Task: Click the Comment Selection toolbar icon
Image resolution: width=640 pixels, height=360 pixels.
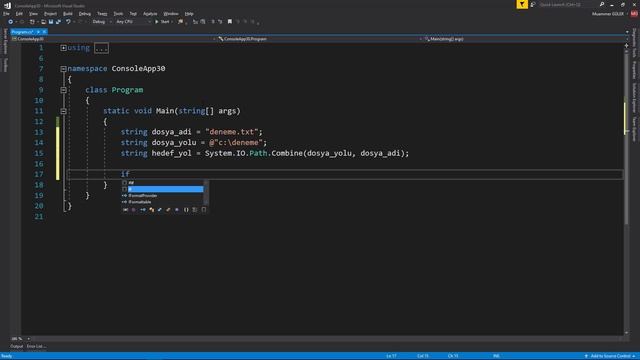Action: pyautogui.click(x=213, y=22)
